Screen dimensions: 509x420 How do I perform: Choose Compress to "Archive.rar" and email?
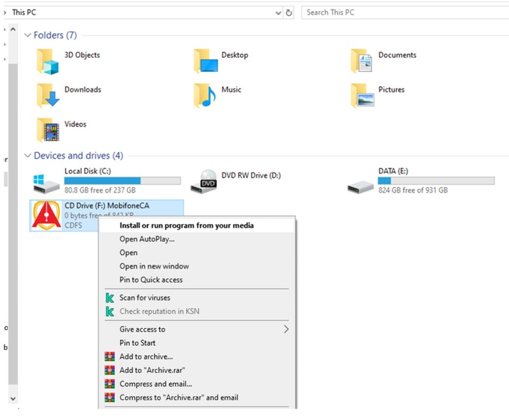197,397
